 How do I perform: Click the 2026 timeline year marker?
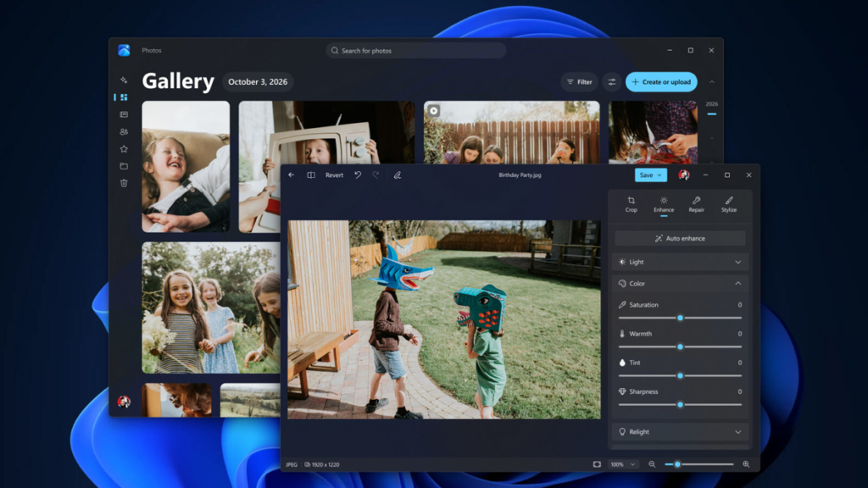pyautogui.click(x=712, y=104)
